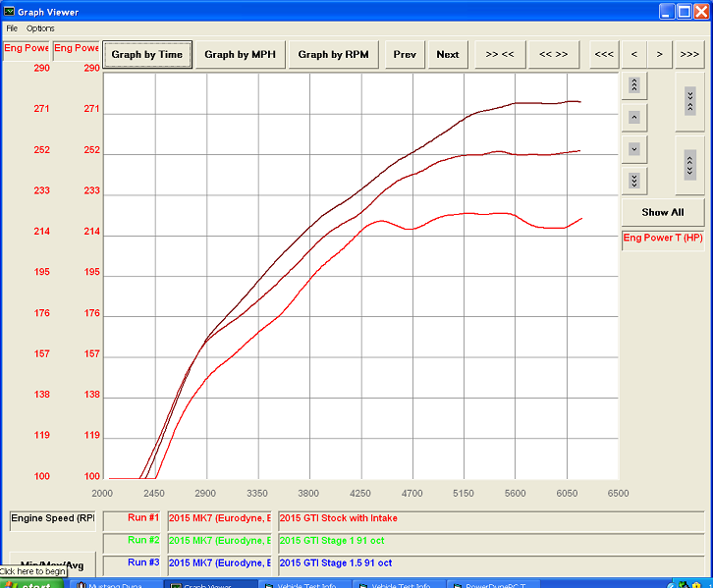713x588 pixels.
Task: Click Run #3 blue '2015 MK7 (Eurodyne' field
Action: [220, 565]
